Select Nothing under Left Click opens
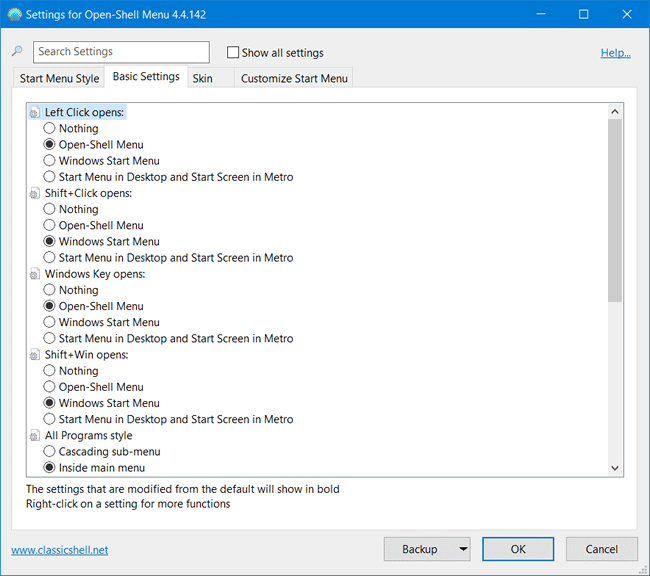The image size is (650, 576). point(50,129)
